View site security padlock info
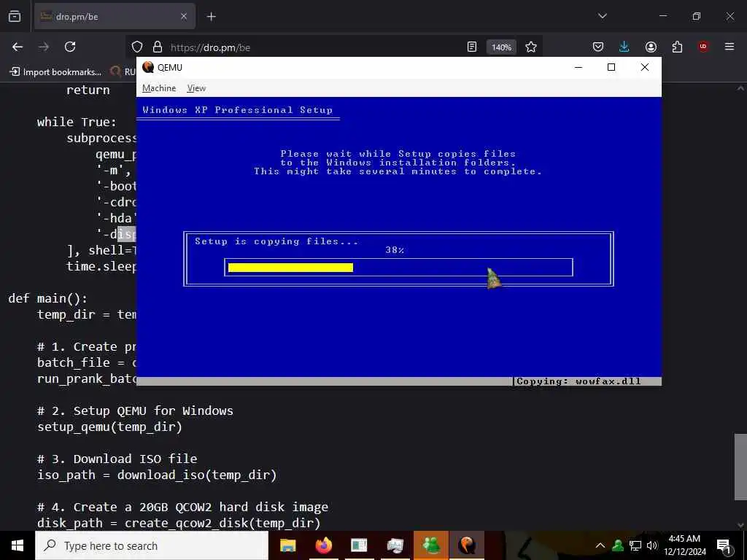This screenshot has width=747, height=560. tap(158, 47)
